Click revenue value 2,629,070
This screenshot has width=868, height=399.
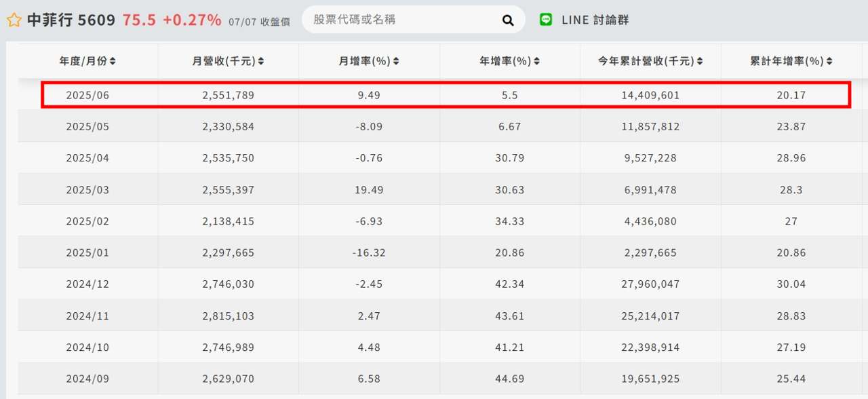coord(228,379)
